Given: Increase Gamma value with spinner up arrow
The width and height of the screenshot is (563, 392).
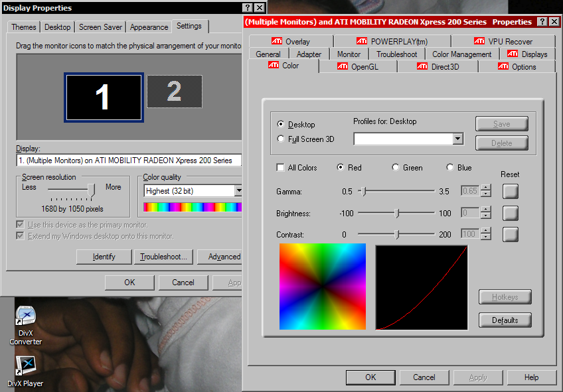Looking at the screenshot, I should 486,188.
